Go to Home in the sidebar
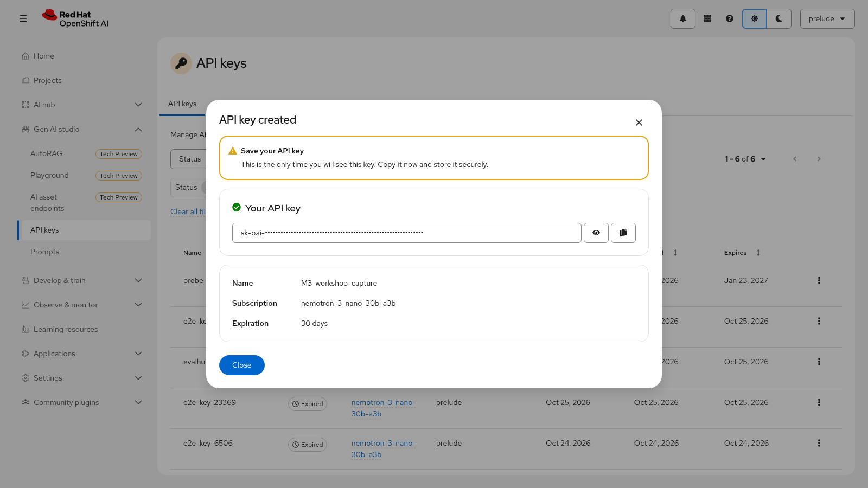This screenshot has height=488, width=868. pyautogui.click(x=84, y=56)
